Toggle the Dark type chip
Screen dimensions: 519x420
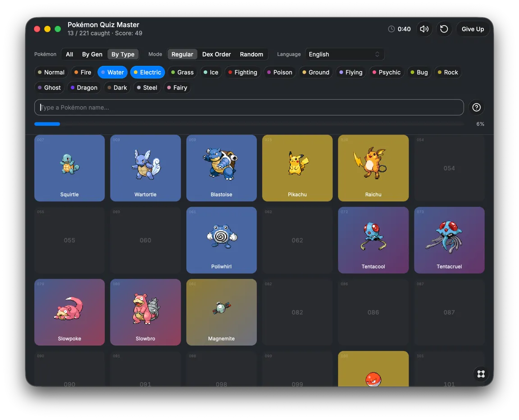tap(117, 88)
